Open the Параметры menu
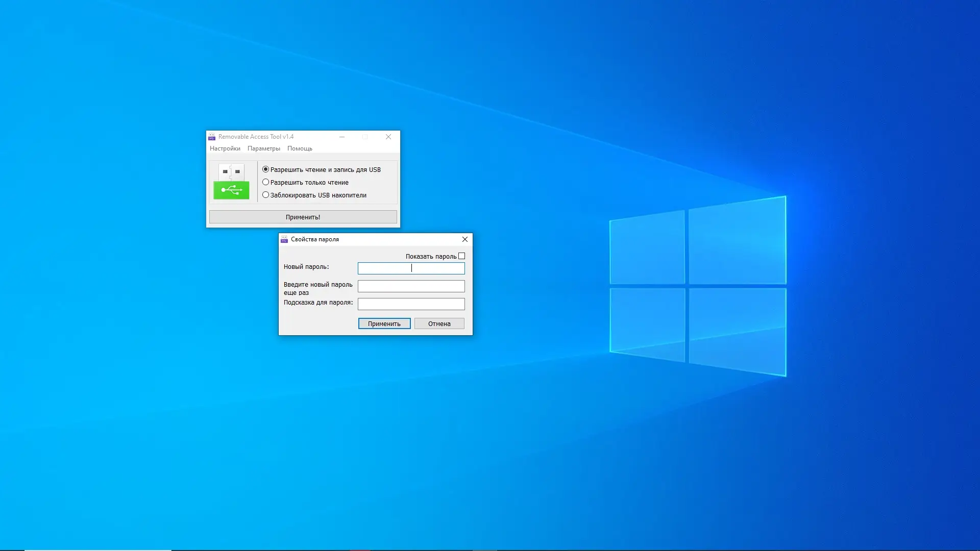Screen dimensions: 980x551 pyautogui.click(x=263, y=148)
